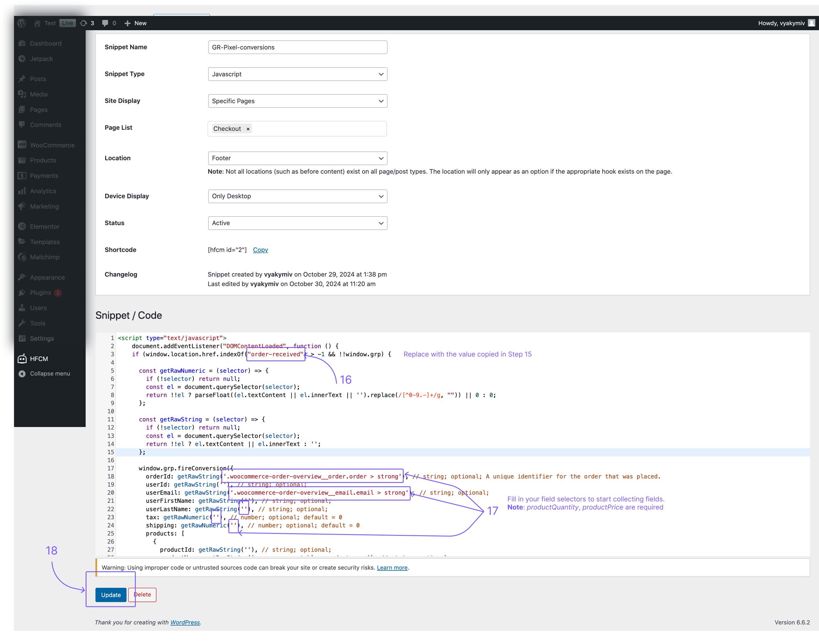Open the Plugins sidebar menu item

[41, 293]
